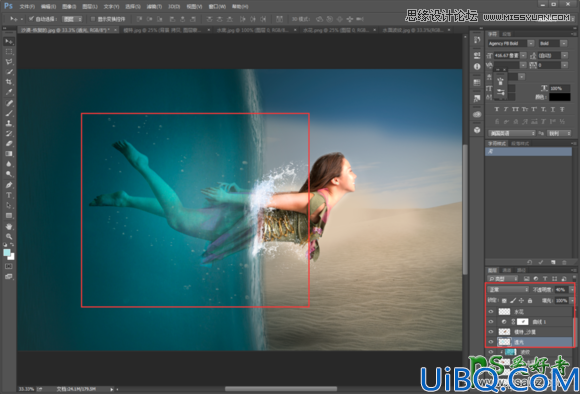Open the layer opacity 40% dropdown arrow
Image resolution: width=580 pixels, height=394 pixels.
tap(572, 290)
